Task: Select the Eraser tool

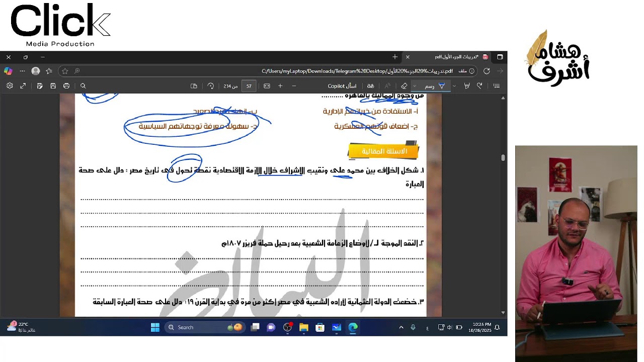Action: tap(404, 86)
